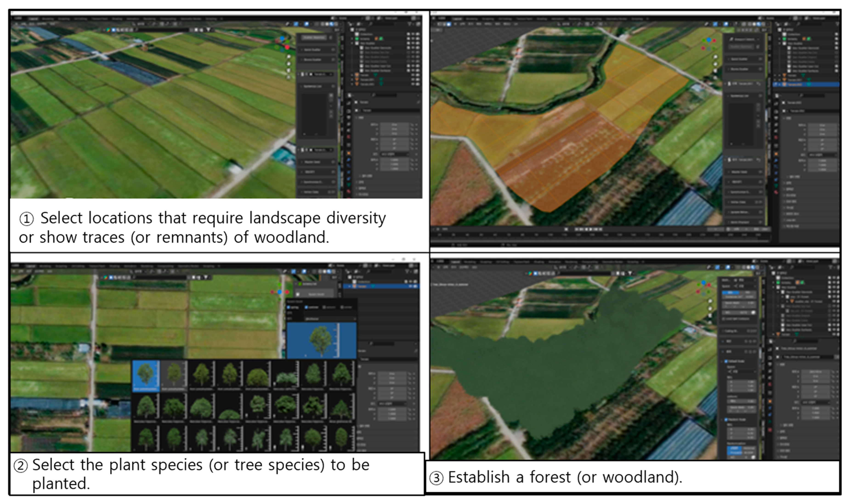Toggle first checked season checkbox above tree preview
Viewport: 850px width, 504px height.
(x=289, y=307)
